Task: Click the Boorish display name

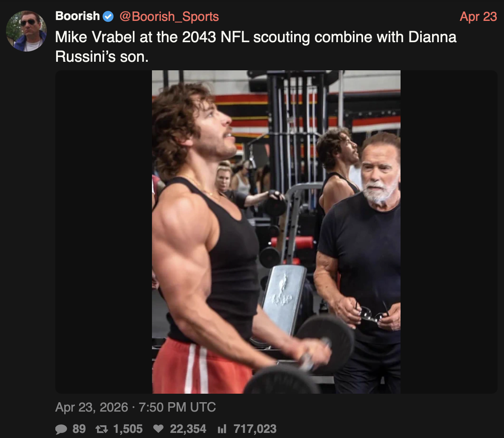Action: (x=77, y=16)
